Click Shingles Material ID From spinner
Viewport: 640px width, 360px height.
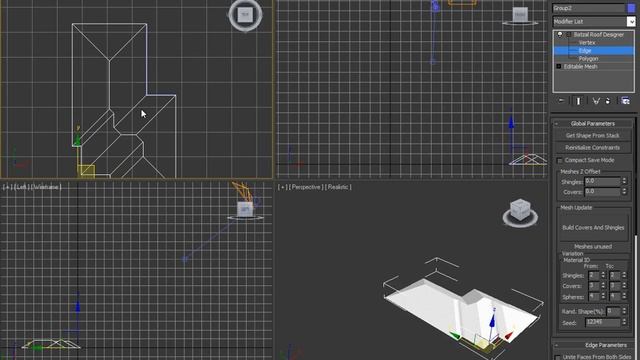[x=603, y=276]
